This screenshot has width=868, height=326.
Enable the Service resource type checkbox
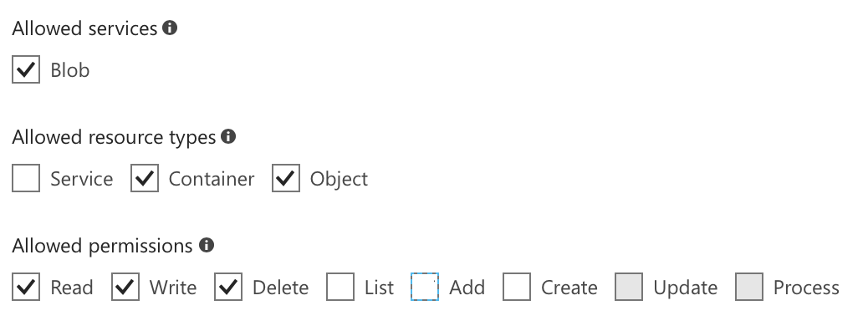pyautogui.click(x=25, y=178)
